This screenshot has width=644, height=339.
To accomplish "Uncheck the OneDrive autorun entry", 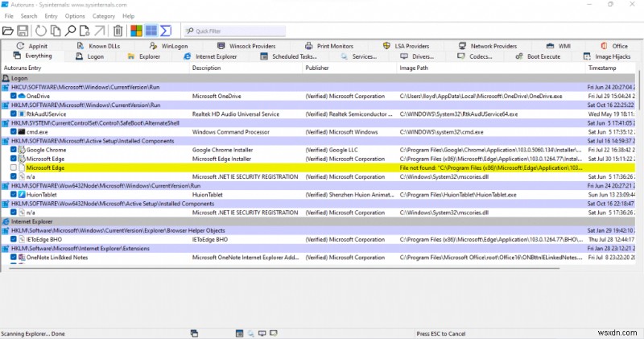I will 14,96.
